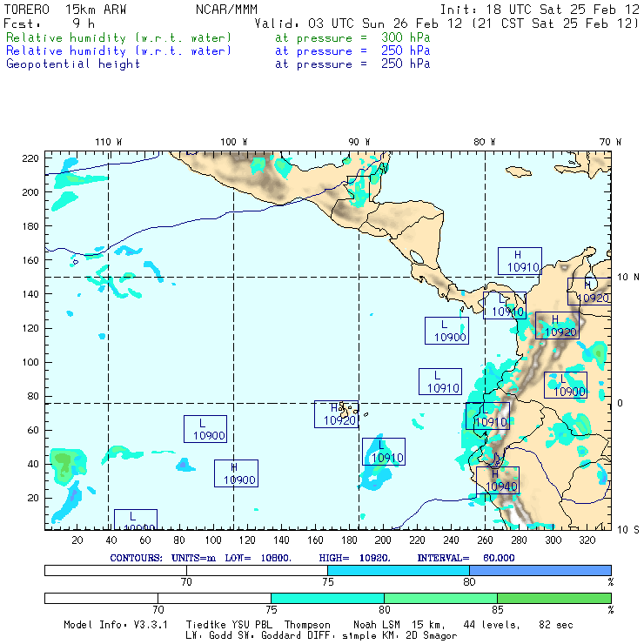Click the '10 S' latitude label

point(628,530)
